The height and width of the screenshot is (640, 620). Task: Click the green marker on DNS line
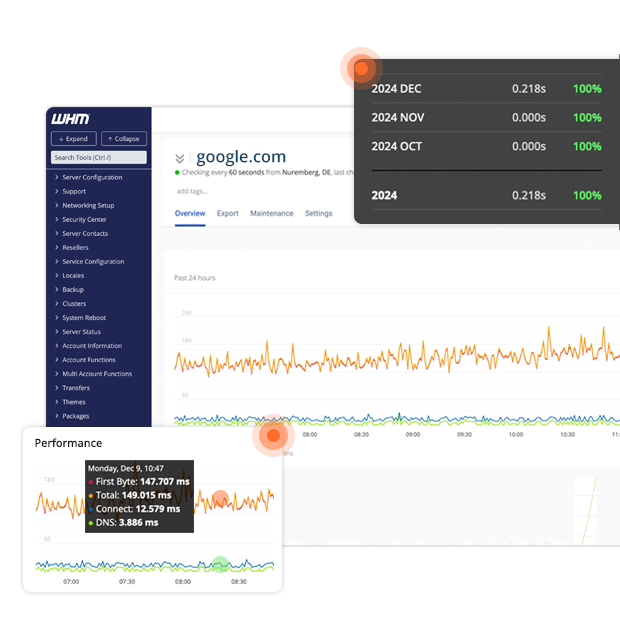coord(220,564)
